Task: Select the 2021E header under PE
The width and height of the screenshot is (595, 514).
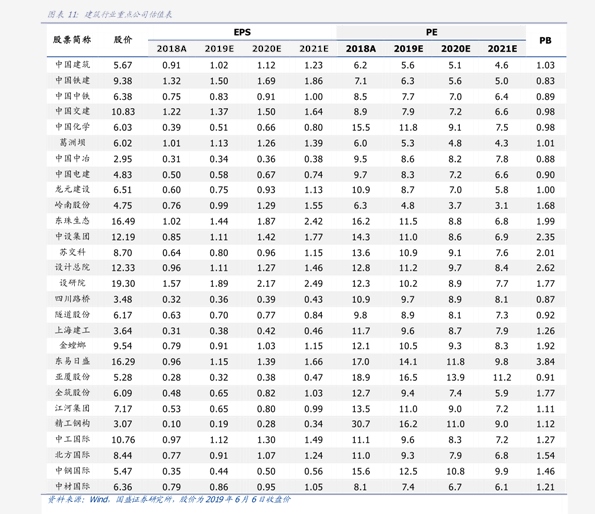Action: click(502, 49)
